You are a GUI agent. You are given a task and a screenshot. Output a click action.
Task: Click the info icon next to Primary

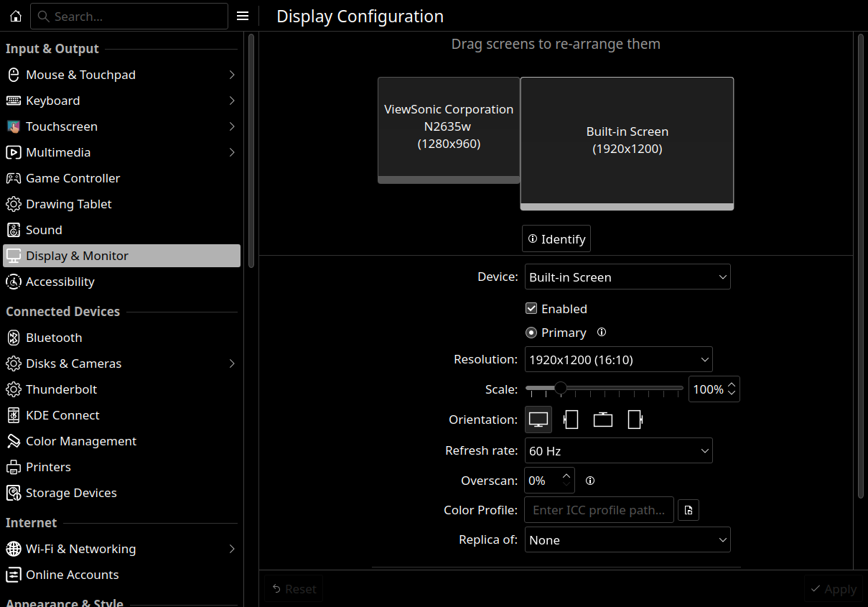(x=602, y=333)
